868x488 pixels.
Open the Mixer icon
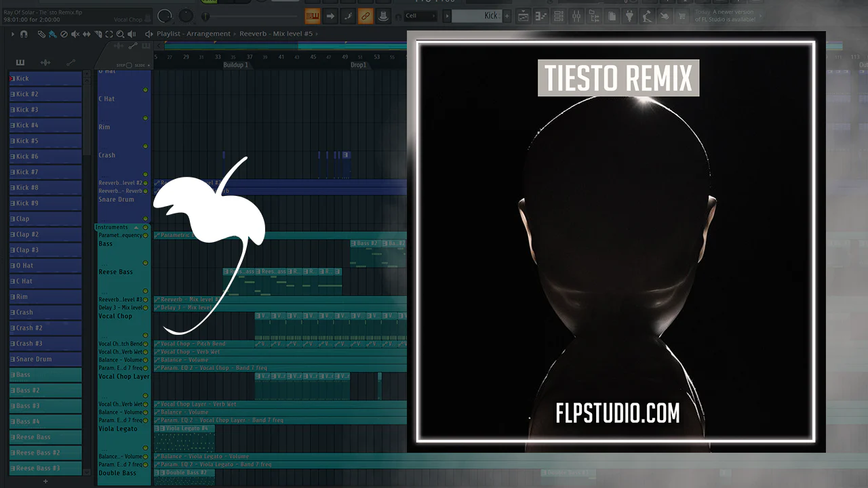click(576, 16)
